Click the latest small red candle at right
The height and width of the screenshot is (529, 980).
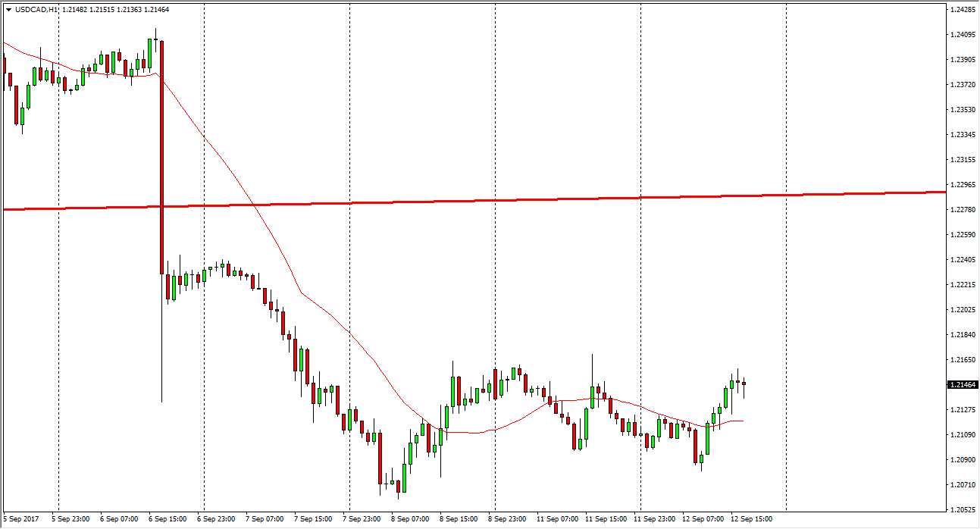coord(744,383)
